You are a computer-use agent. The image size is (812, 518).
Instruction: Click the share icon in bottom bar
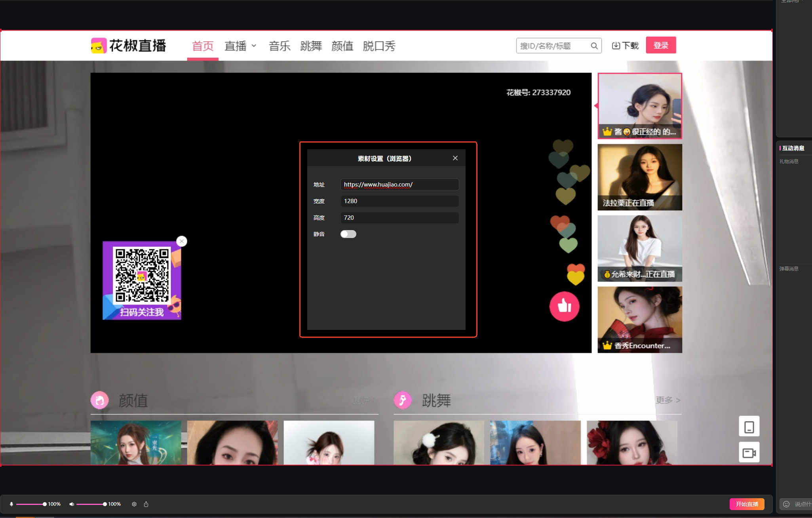tap(146, 504)
